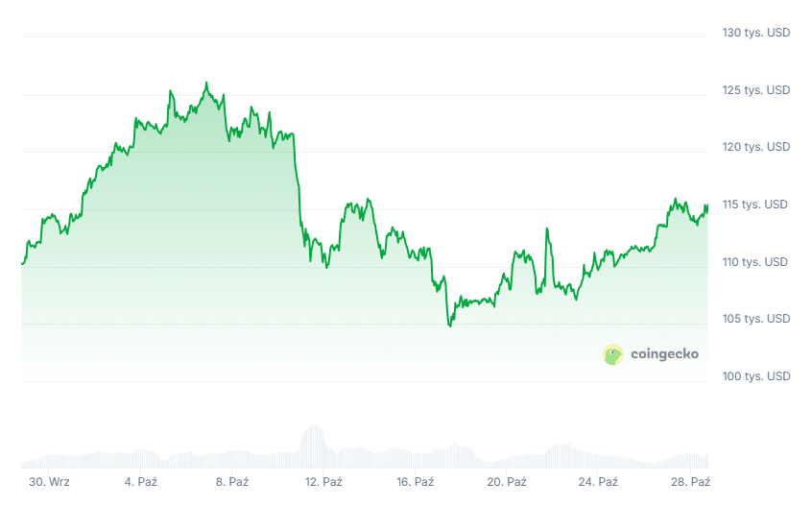Select the 4. Paź date label
Viewport: 812px width, 506px height.
coord(141,482)
